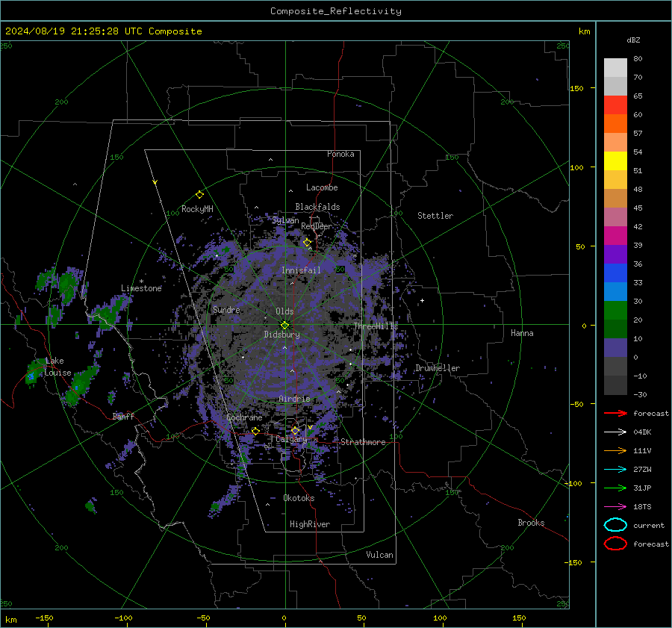672x628 pixels.
Task: Click the yellow diamond marker above Calgary
Action: pos(295,430)
